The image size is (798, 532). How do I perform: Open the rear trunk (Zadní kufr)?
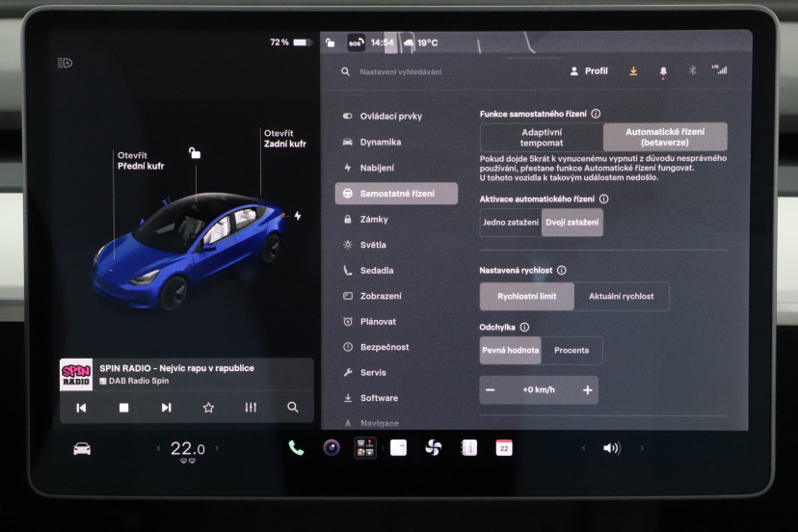tap(285, 139)
